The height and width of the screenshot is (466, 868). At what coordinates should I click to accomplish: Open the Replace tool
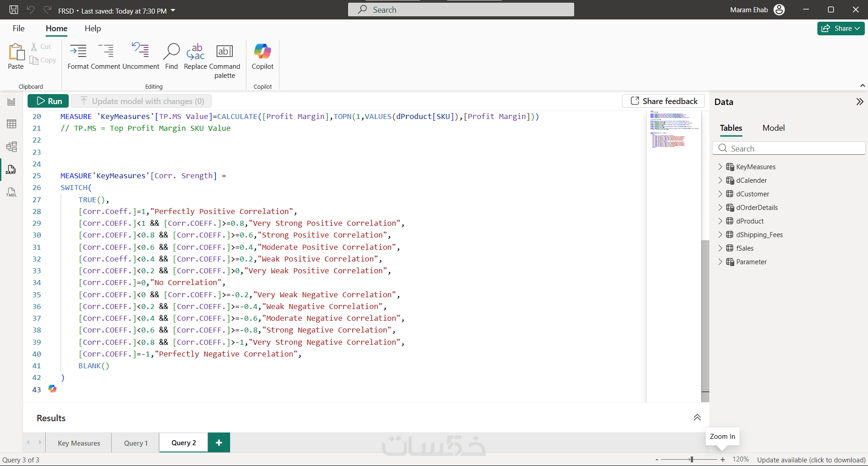195,57
